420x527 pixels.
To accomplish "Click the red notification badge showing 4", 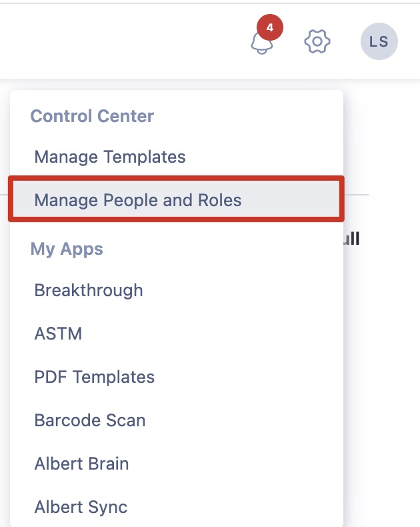I will click(269, 28).
